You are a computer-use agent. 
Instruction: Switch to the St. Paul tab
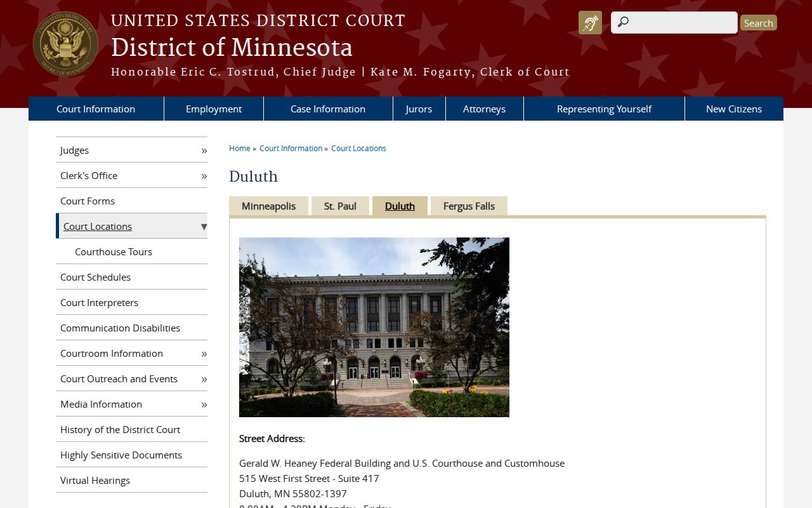coord(340,206)
